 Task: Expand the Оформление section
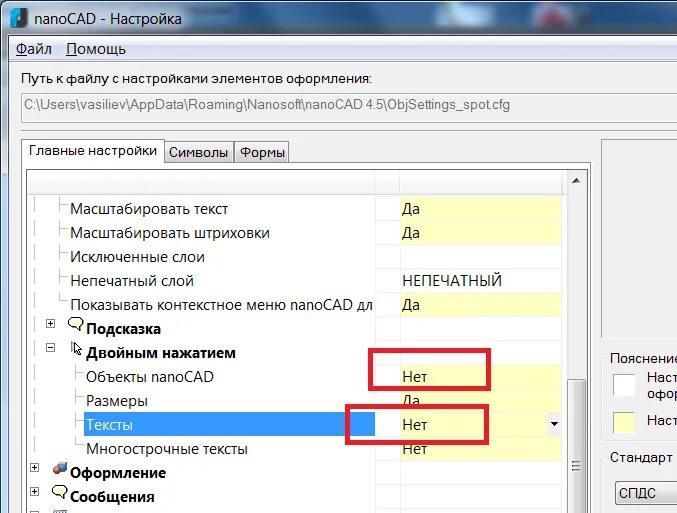pyautogui.click(x=35, y=468)
